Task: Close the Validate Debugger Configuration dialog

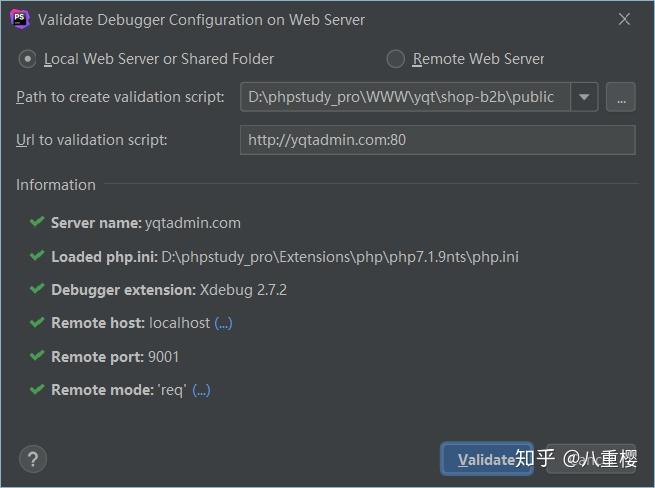Action: point(624,19)
